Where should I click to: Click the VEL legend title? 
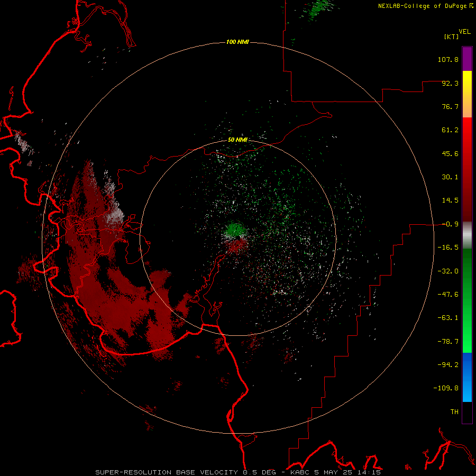point(464,32)
